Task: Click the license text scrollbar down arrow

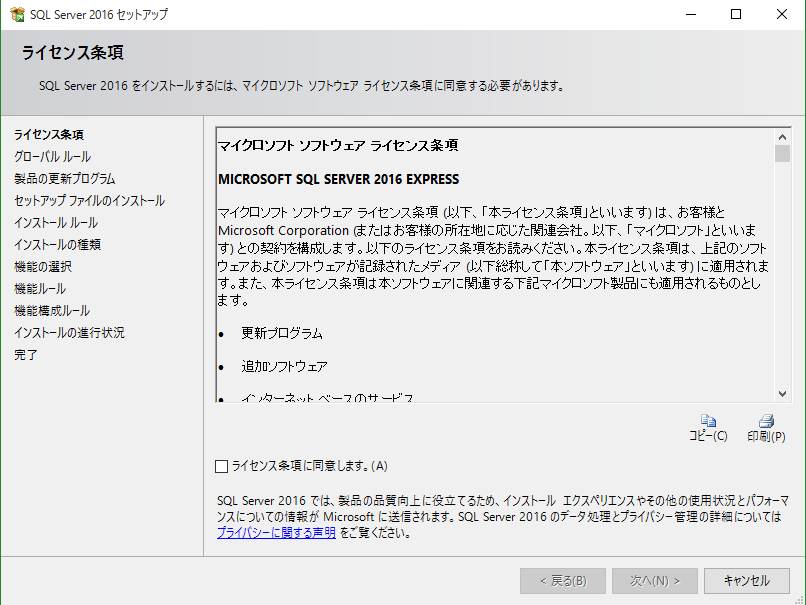Action: pos(782,393)
